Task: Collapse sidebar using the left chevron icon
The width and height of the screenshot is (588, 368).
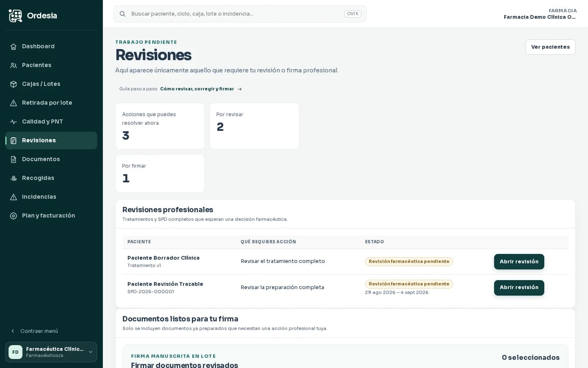Action: tap(13, 331)
